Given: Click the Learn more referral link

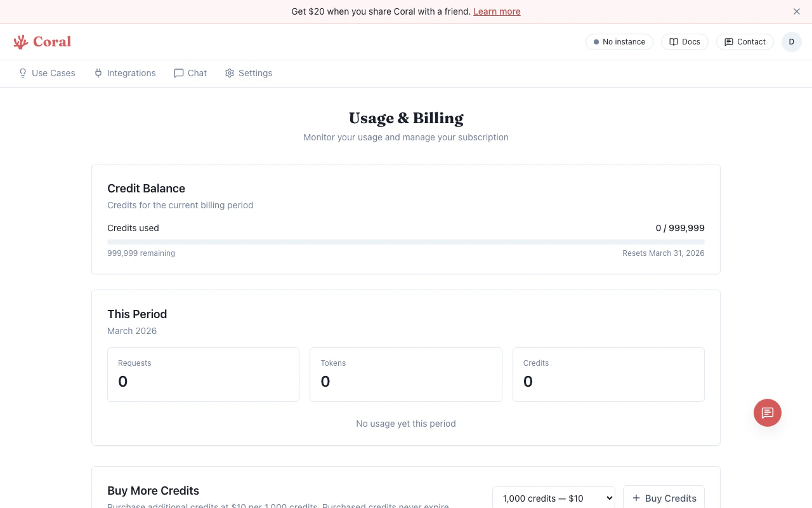Looking at the screenshot, I should pos(497,11).
